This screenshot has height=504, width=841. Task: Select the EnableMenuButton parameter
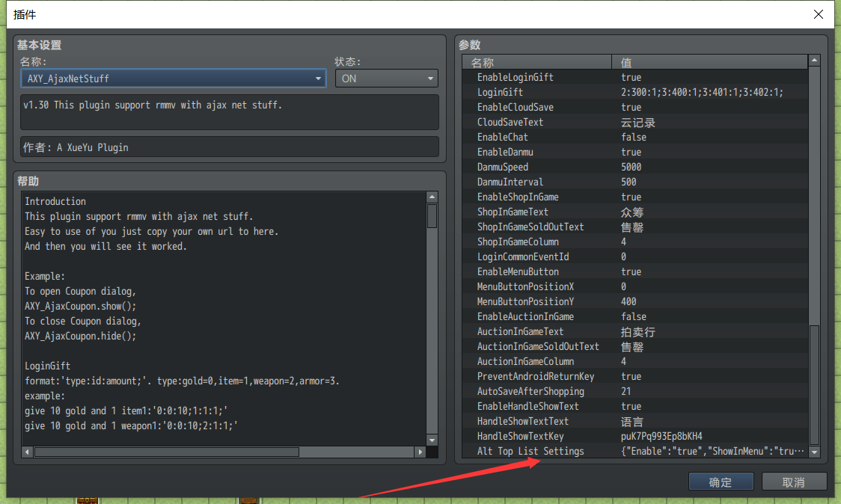[x=635, y=272]
